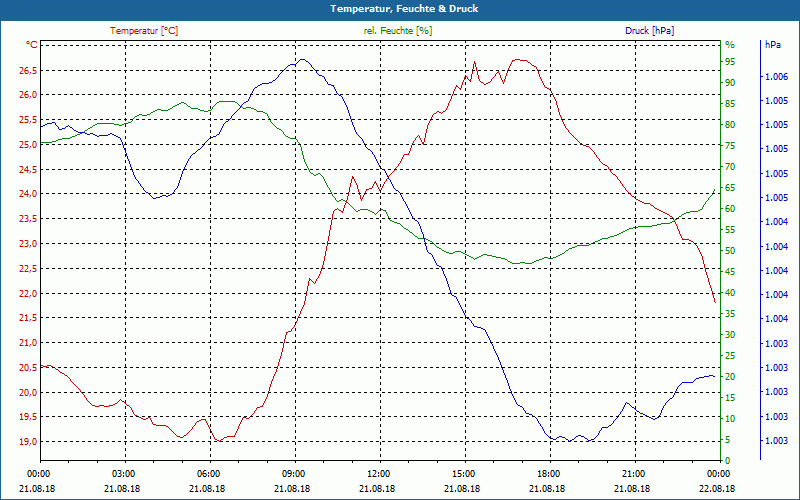Select the blue Druck [hPa] legend label
This screenshot has width=800, height=500.
click(x=649, y=31)
